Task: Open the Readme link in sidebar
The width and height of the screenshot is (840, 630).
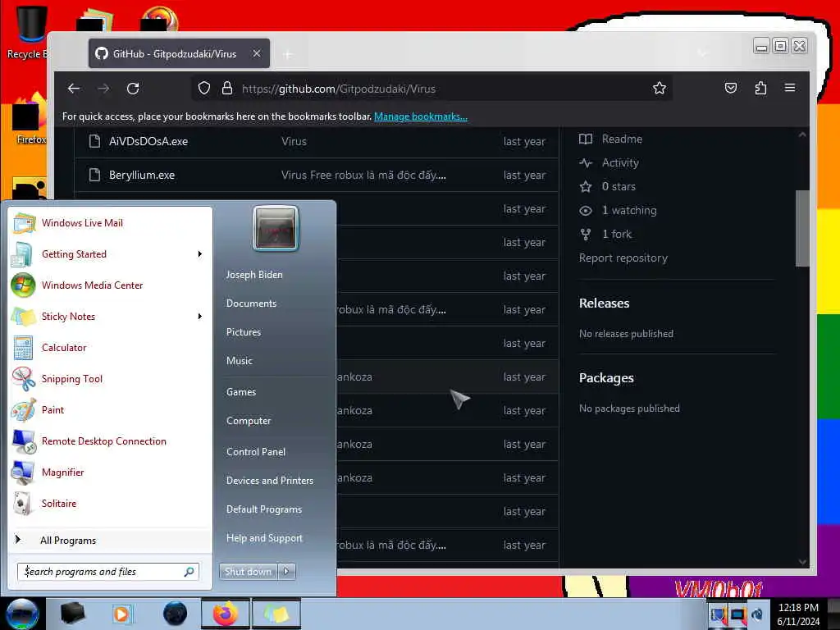Action: (x=622, y=139)
